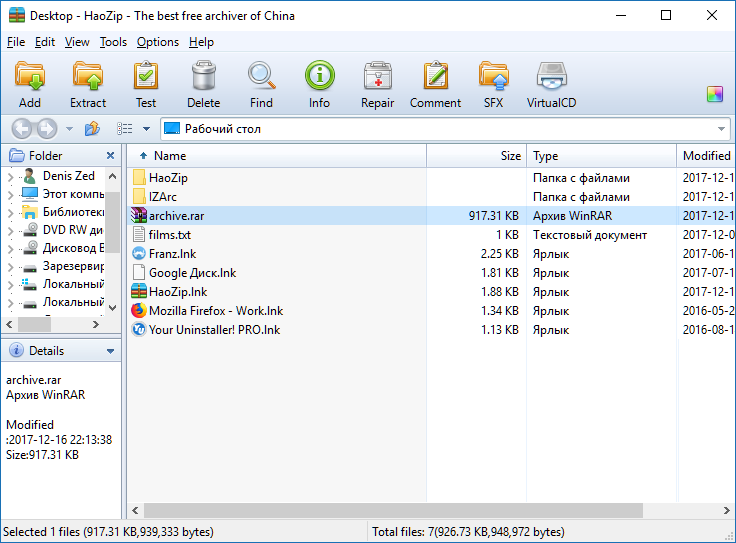Click the folder tree scroll-up arrow
This screenshot has width=736, height=543.
(x=112, y=176)
